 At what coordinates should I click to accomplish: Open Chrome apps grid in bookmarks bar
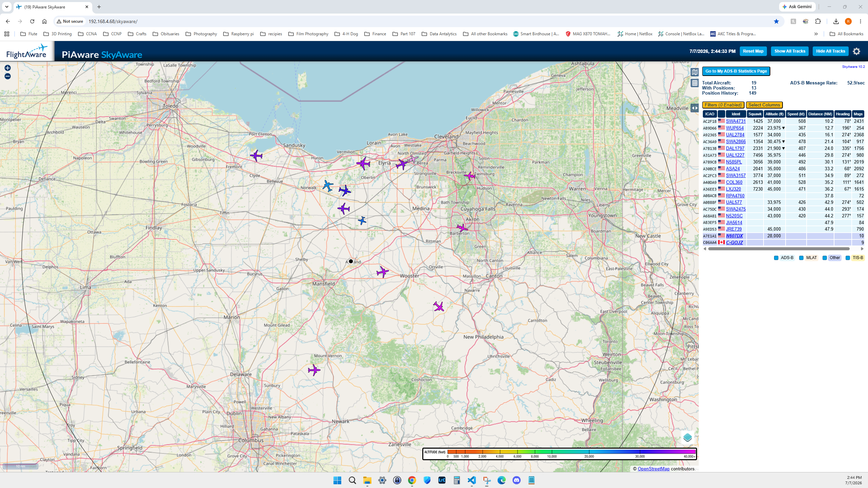7,34
